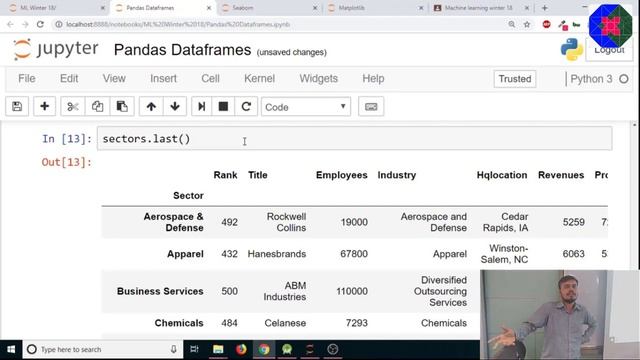Click the Sector index label
The image size is (640, 360).
pos(188,196)
